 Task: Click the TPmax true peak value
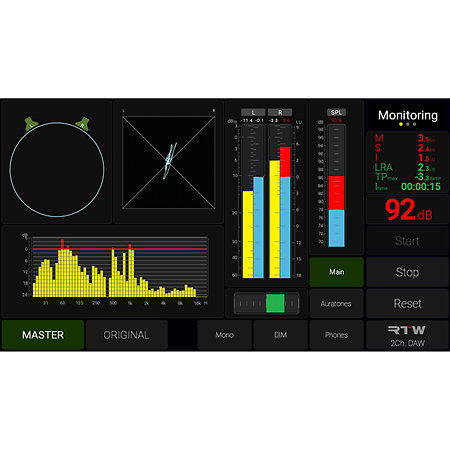pos(428,177)
